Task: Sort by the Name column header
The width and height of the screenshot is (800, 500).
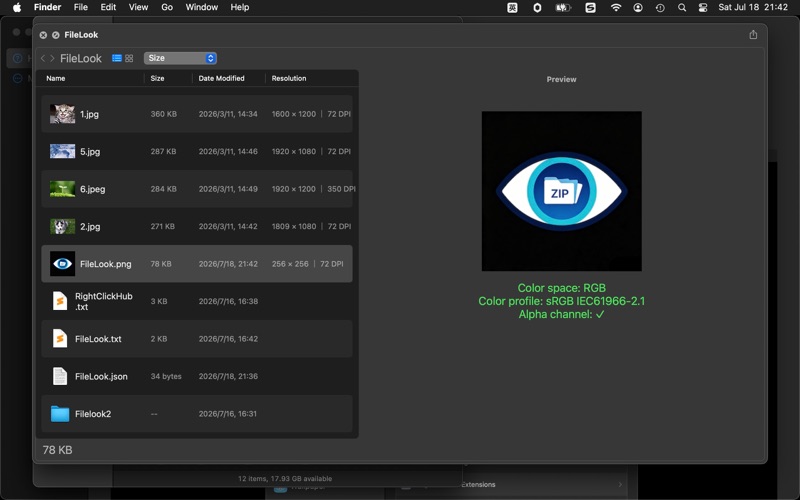Action: click(x=56, y=78)
